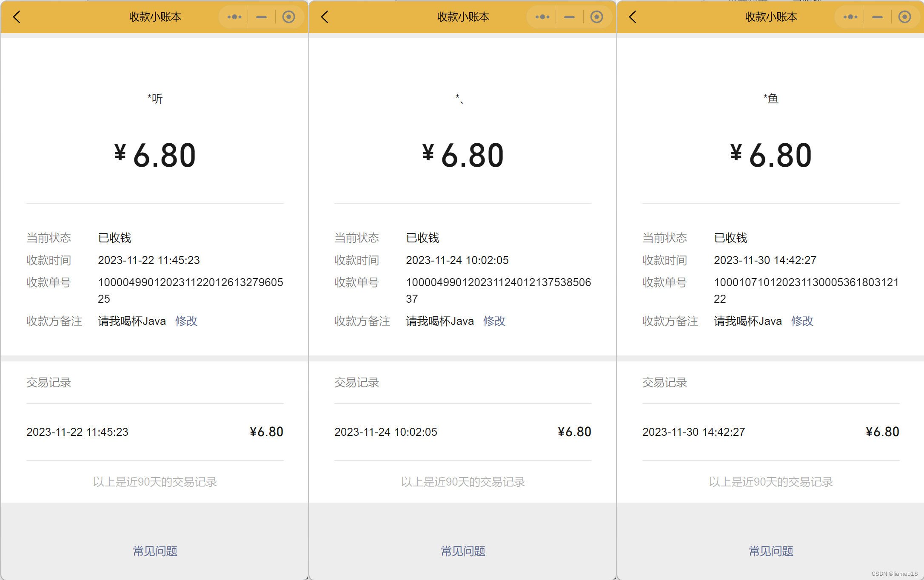
Task: Open three-dots menu in middle panel
Action: (542, 17)
